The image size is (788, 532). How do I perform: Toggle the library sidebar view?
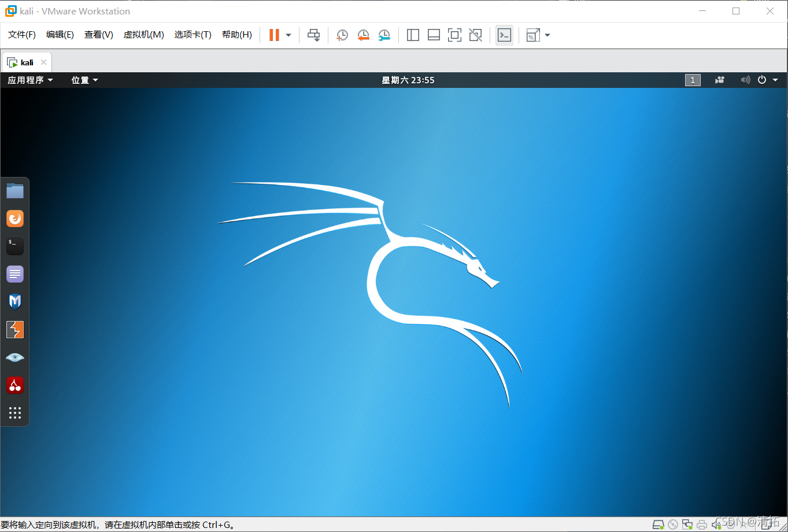(413, 35)
